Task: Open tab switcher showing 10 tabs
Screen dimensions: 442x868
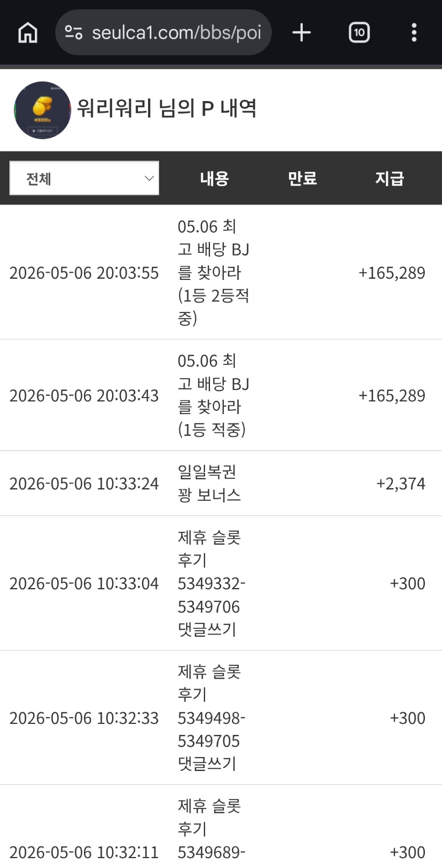Action: tap(359, 33)
